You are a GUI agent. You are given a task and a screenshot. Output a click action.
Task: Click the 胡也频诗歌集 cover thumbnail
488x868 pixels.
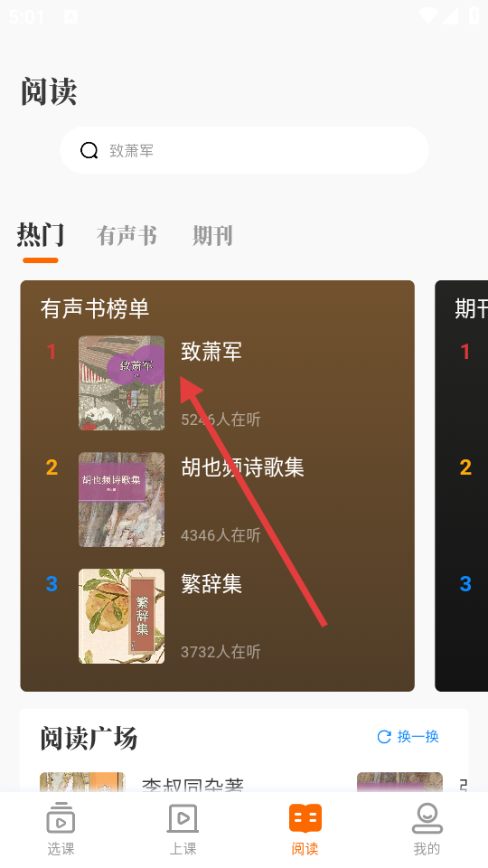pos(122,499)
